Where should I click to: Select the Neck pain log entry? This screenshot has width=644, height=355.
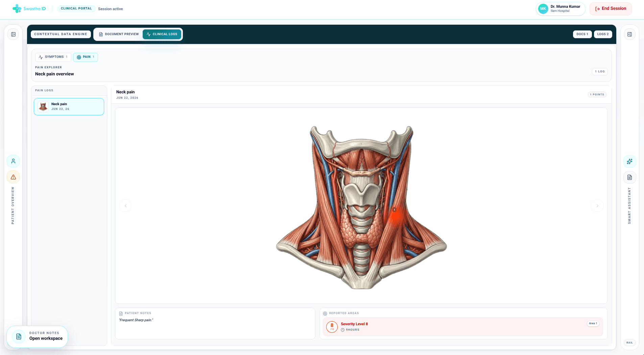pos(69,106)
